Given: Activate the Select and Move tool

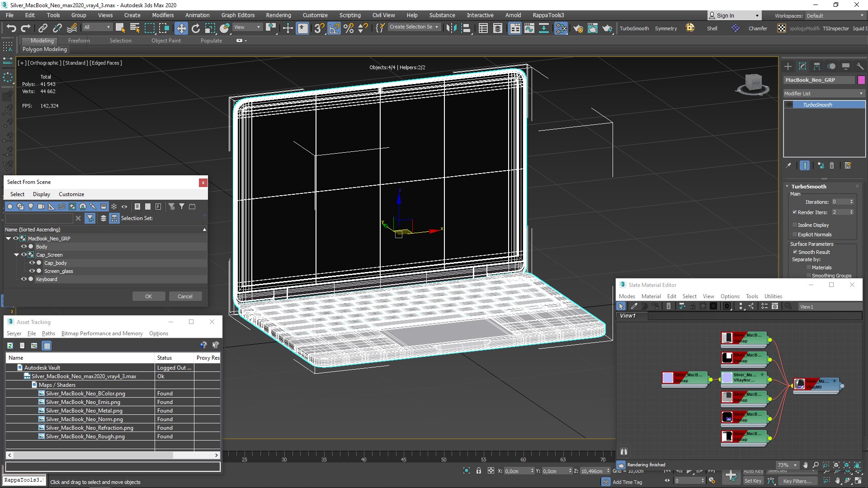Looking at the screenshot, I should tap(181, 28).
